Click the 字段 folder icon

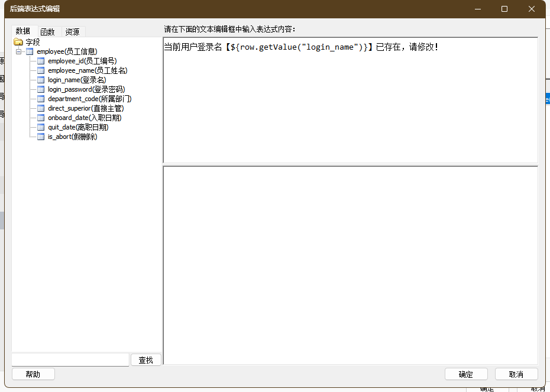click(x=18, y=42)
